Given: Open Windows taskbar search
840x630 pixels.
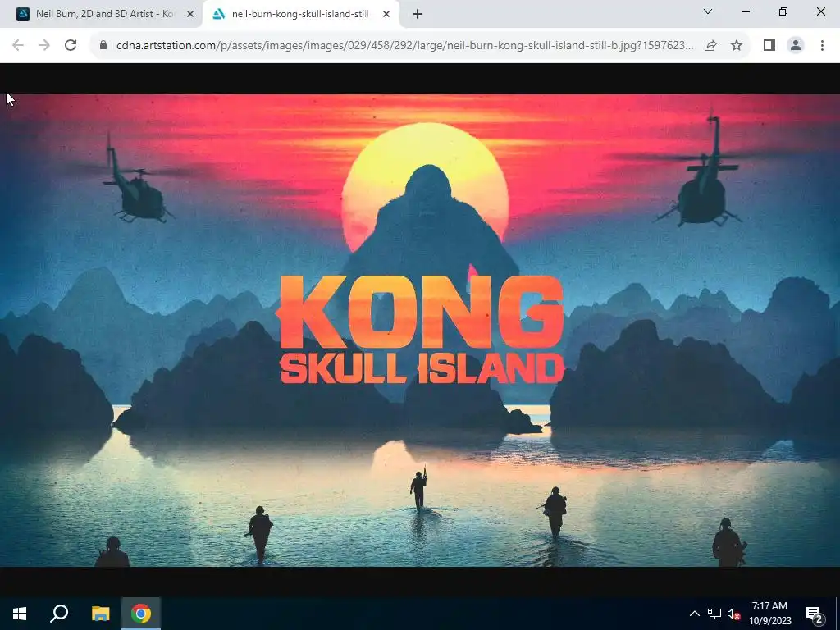Looking at the screenshot, I should (59, 614).
